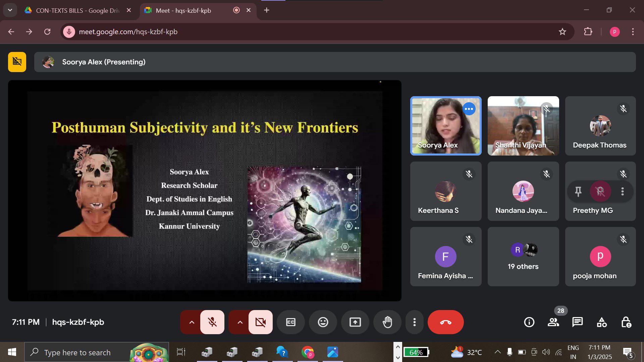Image resolution: width=644 pixels, height=362 pixels.
Task: Open meeting details info icon
Action: [x=529, y=322]
